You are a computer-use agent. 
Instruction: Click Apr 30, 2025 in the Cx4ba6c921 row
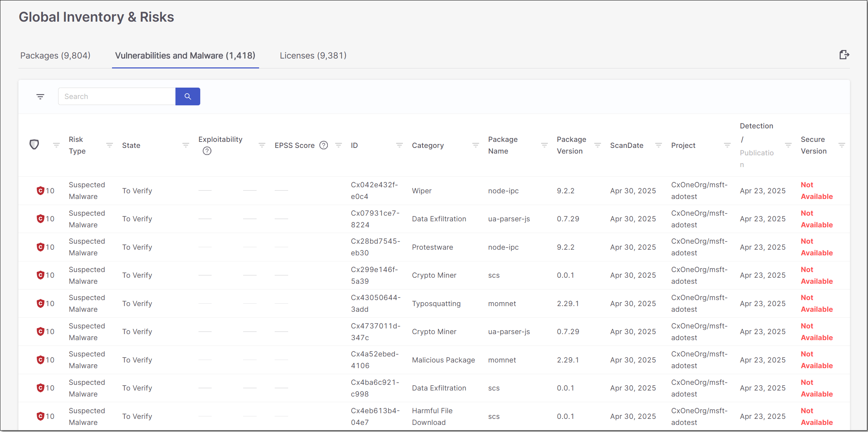(633, 388)
